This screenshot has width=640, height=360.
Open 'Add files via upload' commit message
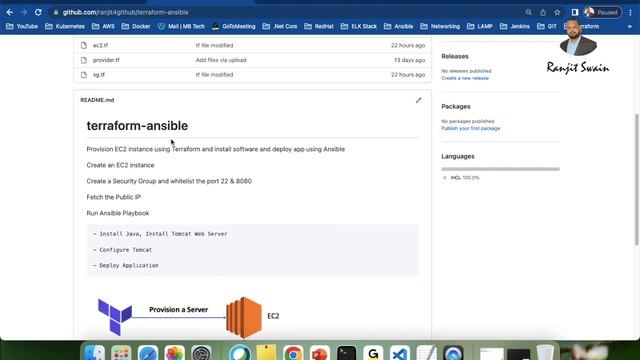tap(221, 60)
